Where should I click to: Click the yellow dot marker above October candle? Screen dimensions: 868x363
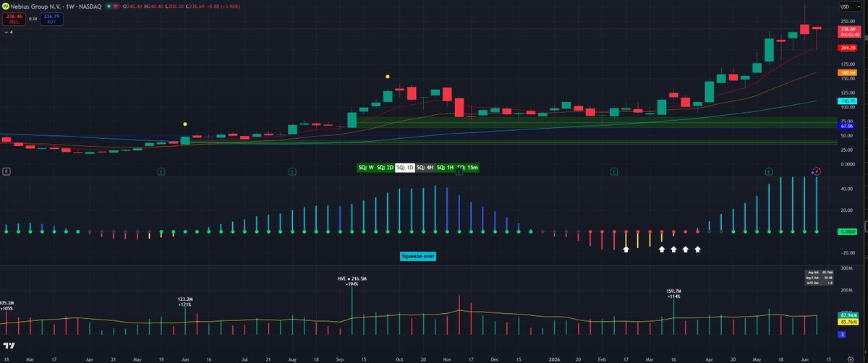pyautogui.click(x=388, y=76)
